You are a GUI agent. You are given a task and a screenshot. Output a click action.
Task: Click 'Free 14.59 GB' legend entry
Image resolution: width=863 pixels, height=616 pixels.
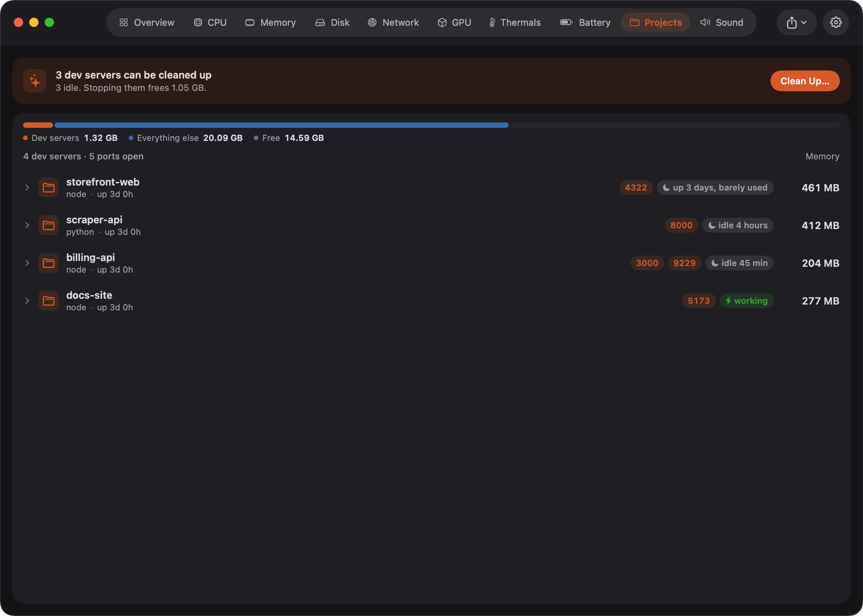pyautogui.click(x=289, y=138)
